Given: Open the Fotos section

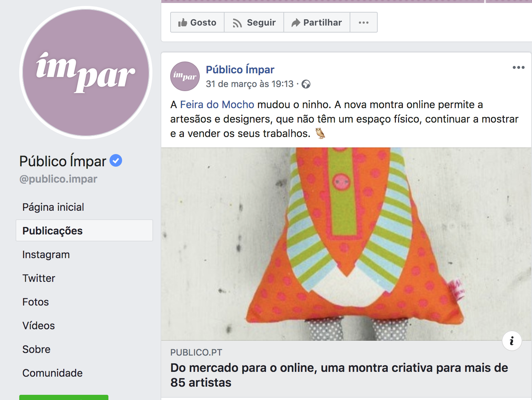Looking at the screenshot, I should [x=36, y=302].
